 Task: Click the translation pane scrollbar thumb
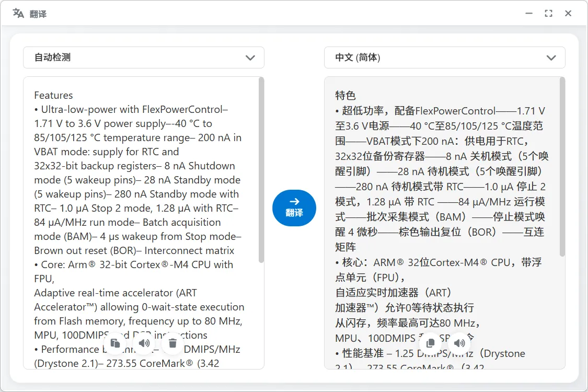pyautogui.click(x=562, y=167)
